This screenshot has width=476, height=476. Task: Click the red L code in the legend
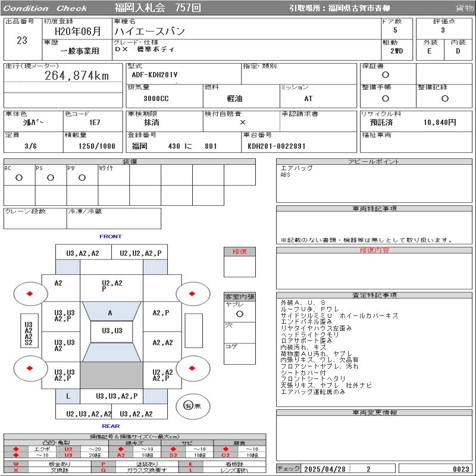click(190, 470)
